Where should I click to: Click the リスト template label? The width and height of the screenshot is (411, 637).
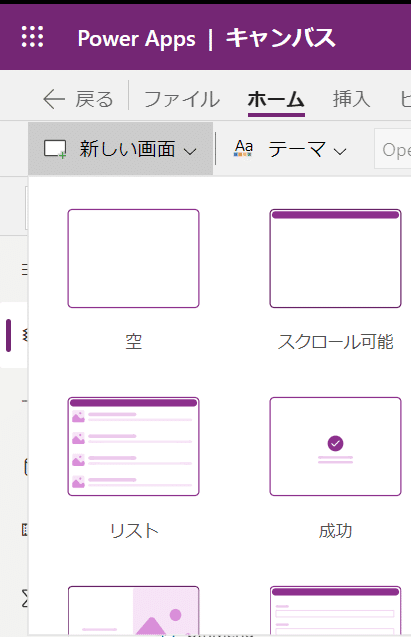pos(134,531)
